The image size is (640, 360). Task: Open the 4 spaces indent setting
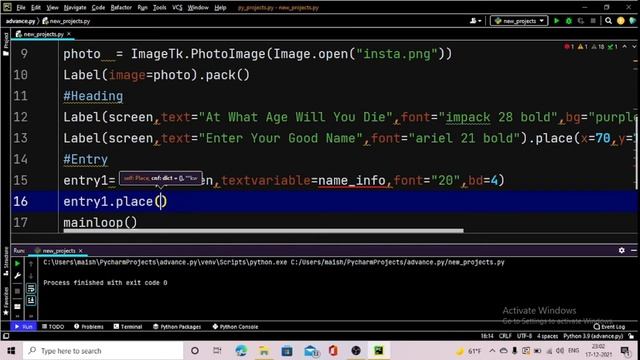pos(547,336)
